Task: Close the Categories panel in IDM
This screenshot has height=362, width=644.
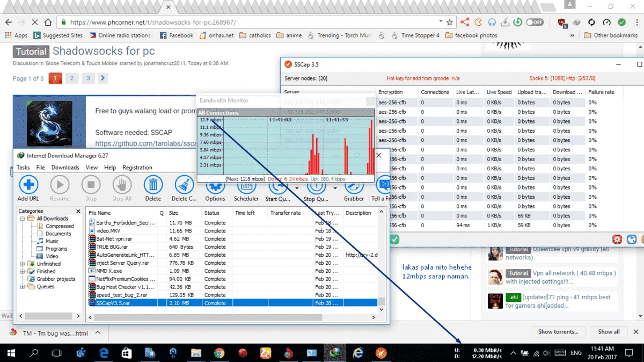Action: click(x=78, y=211)
